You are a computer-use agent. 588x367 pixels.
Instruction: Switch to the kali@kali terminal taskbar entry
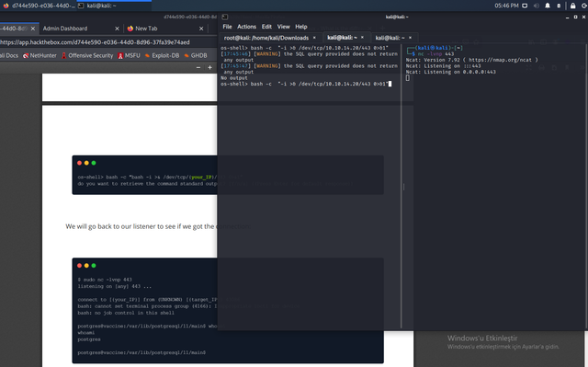[114, 6]
